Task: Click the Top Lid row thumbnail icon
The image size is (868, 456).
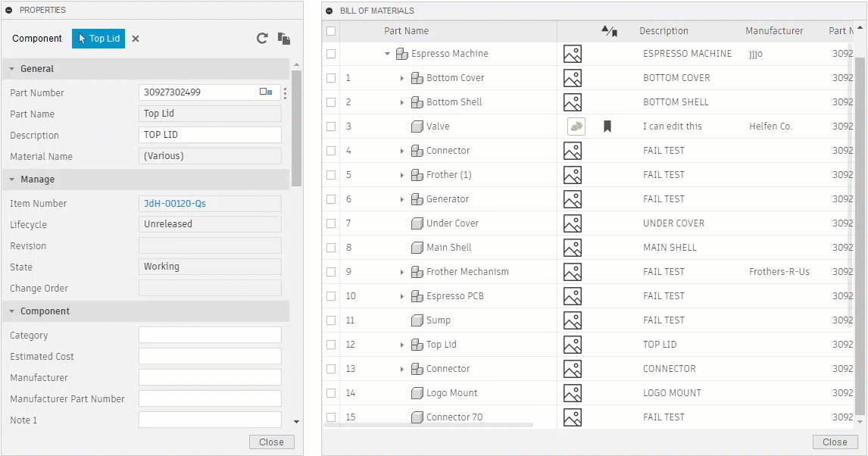Action: [x=573, y=345]
